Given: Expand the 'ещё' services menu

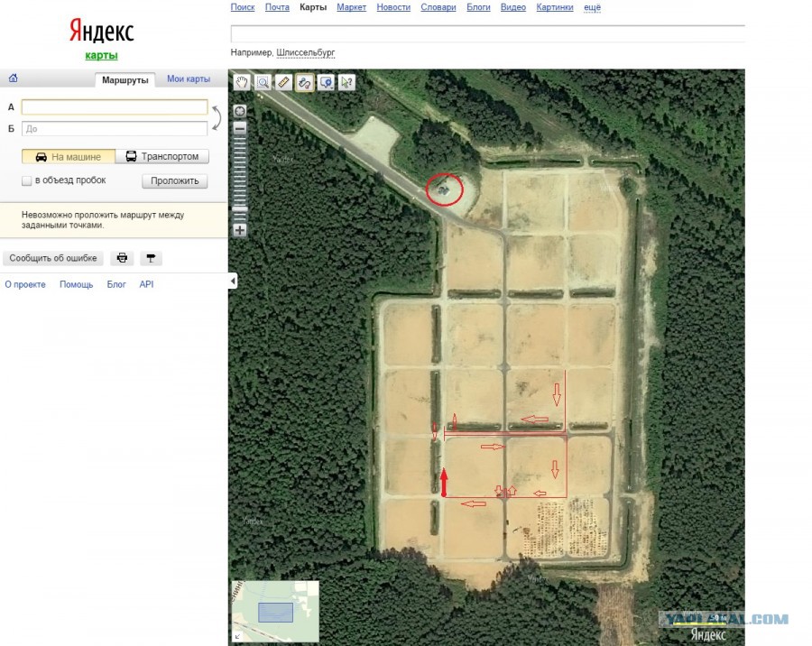Looking at the screenshot, I should (x=593, y=7).
